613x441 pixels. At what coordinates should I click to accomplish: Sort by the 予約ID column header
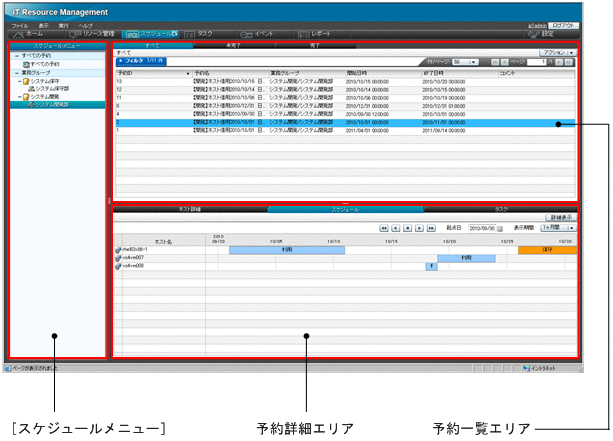tap(154, 74)
